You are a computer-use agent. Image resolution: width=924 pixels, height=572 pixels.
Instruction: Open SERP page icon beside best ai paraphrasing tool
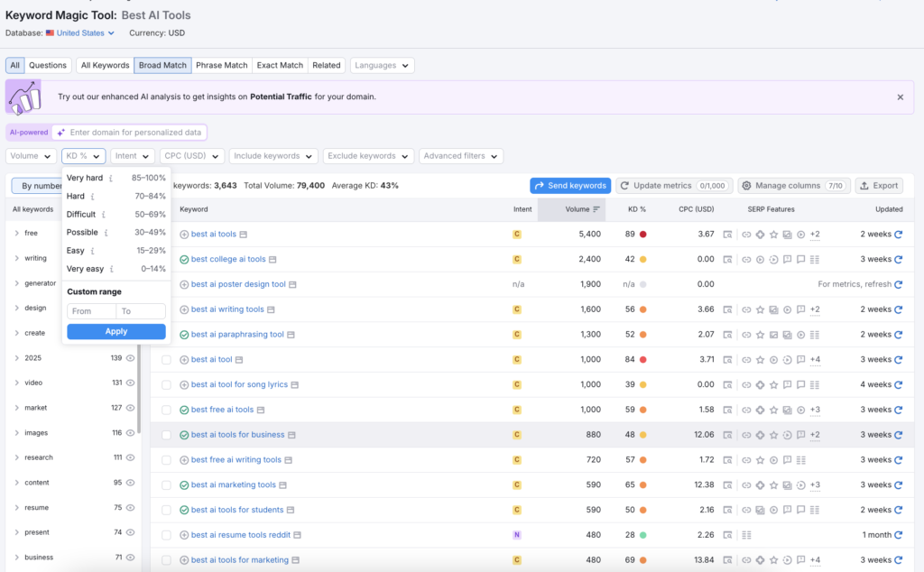[x=291, y=335]
